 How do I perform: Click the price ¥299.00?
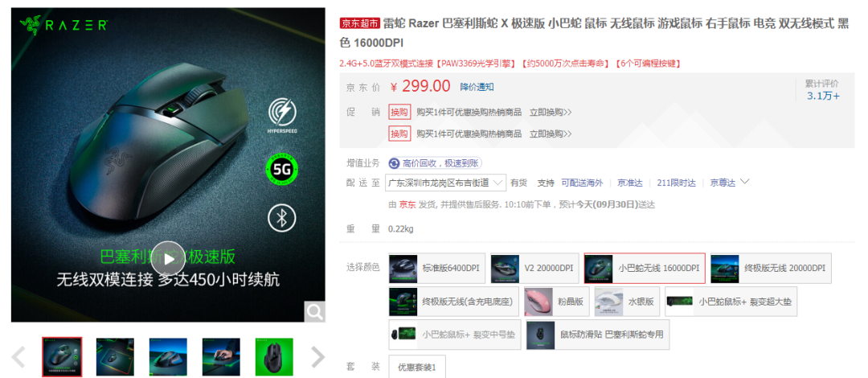click(x=420, y=87)
